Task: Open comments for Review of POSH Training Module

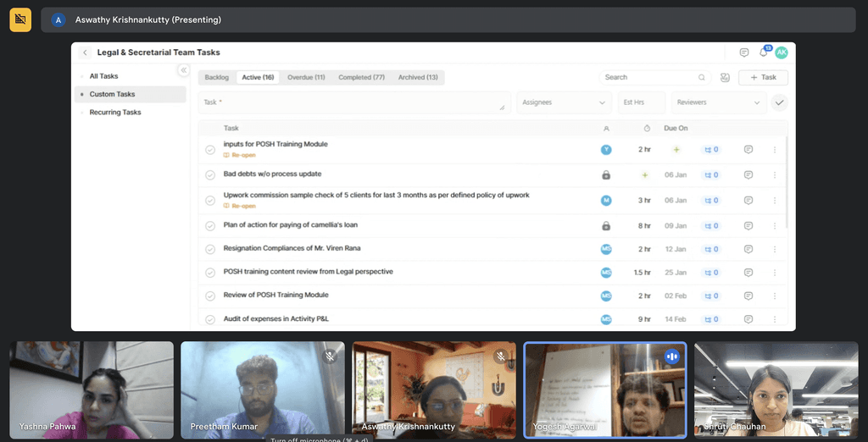Action: coord(748,296)
